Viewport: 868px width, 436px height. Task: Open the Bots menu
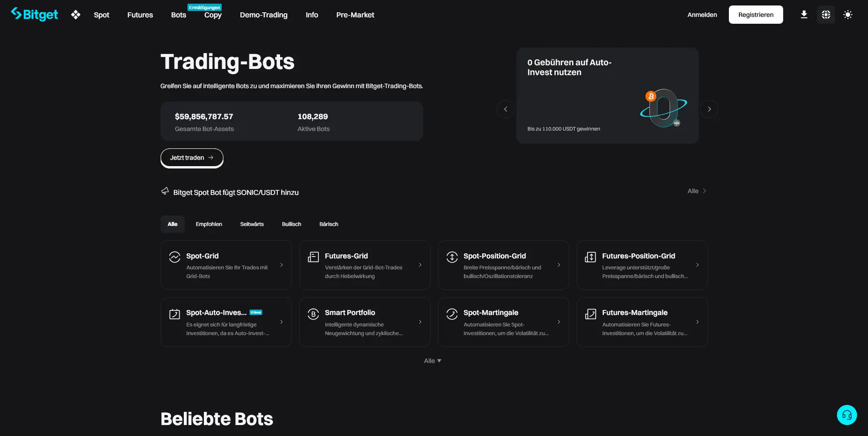pyautogui.click(x=178, y=15)
